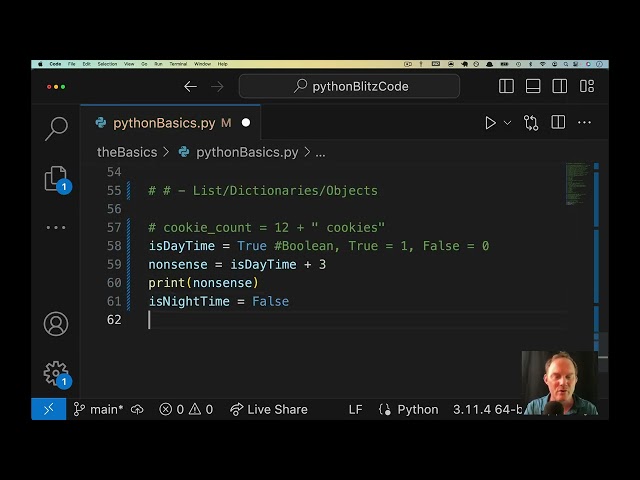The width and height of the screenshot is (640, 480).
Task: Open the Help menu
Action: click(222, 64)
